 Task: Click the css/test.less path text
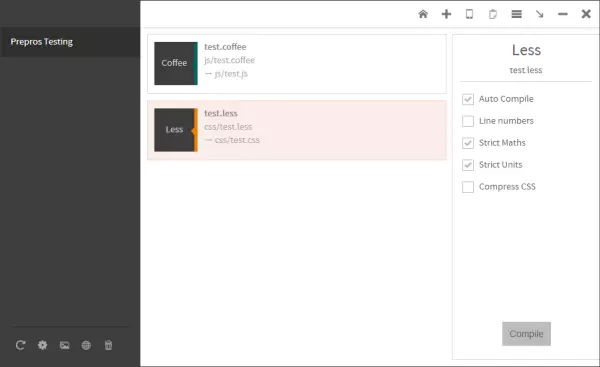[x=228, y=127]
